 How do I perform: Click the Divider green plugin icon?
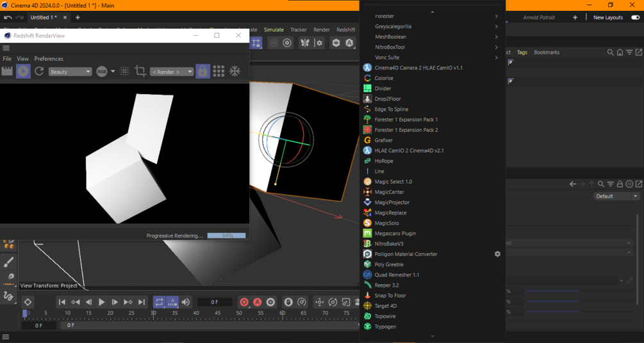coord(368,88)
